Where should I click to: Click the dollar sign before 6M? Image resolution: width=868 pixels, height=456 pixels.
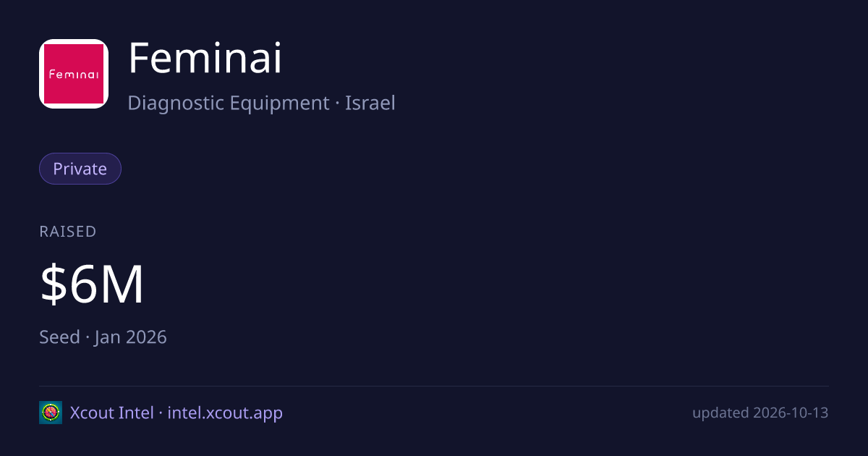(53, 284)
